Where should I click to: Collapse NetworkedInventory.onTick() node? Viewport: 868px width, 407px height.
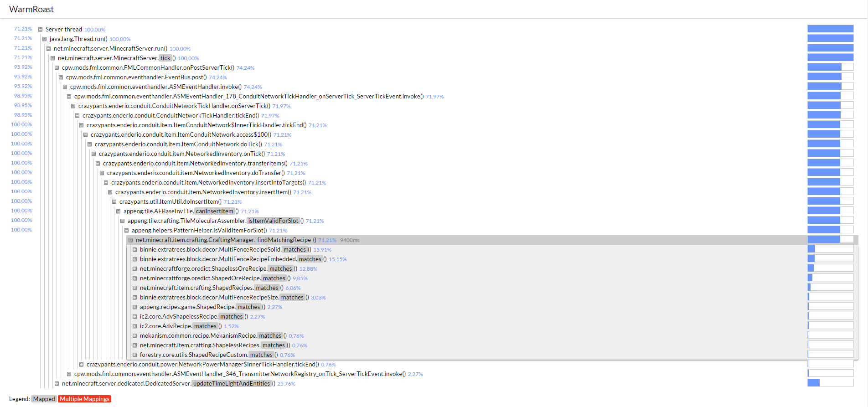pyautogui.click(x=93, y=154)
